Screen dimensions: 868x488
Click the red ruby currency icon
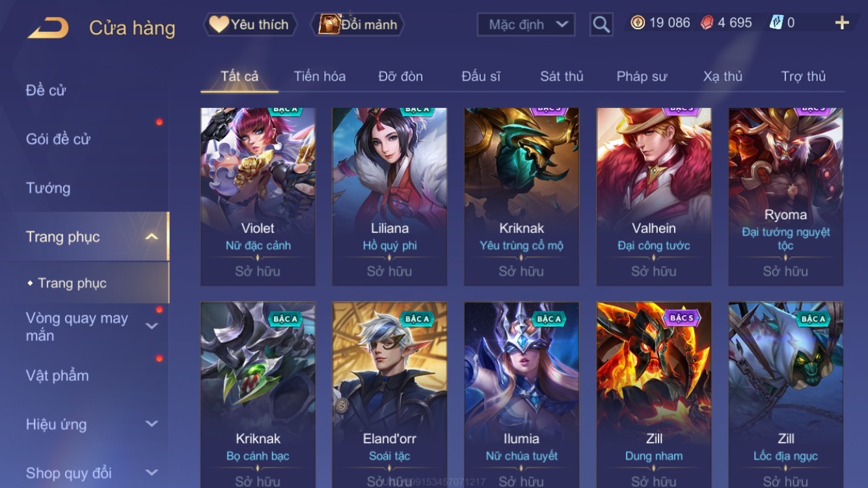[x=707, y=23]
